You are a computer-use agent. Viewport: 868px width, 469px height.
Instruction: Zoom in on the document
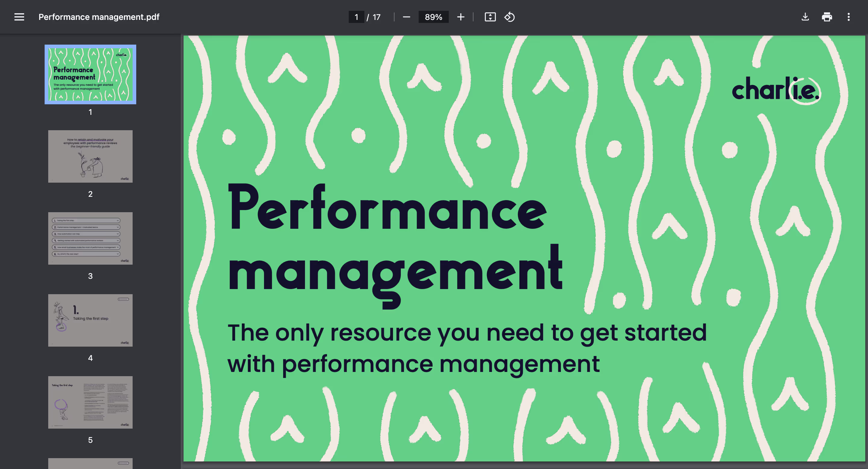coord(460,17)
